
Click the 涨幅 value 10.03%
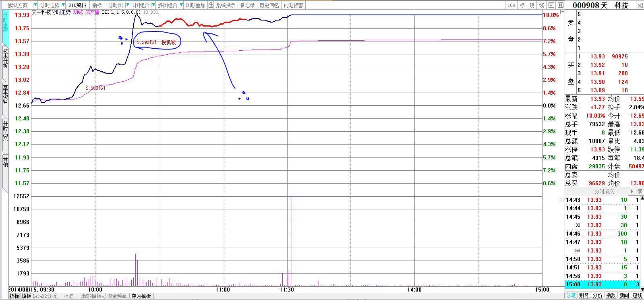(595, 116)
